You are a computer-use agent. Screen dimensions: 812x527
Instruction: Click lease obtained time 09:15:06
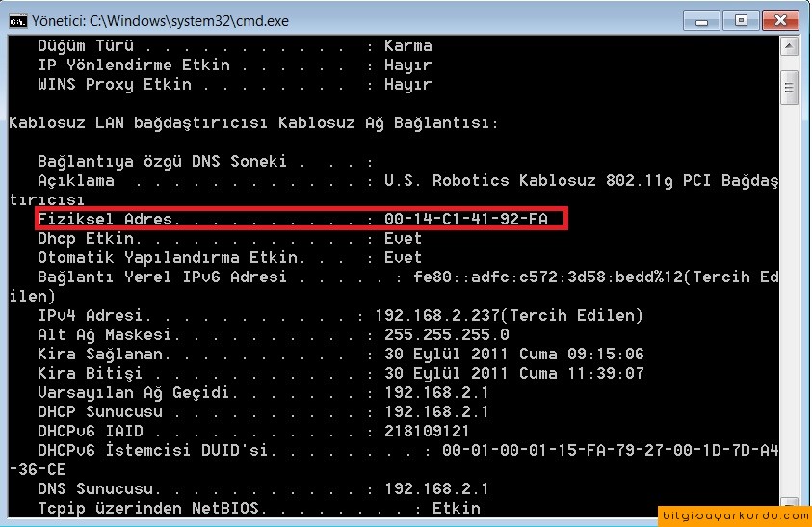pyautogui.click(x=605, y=354)
